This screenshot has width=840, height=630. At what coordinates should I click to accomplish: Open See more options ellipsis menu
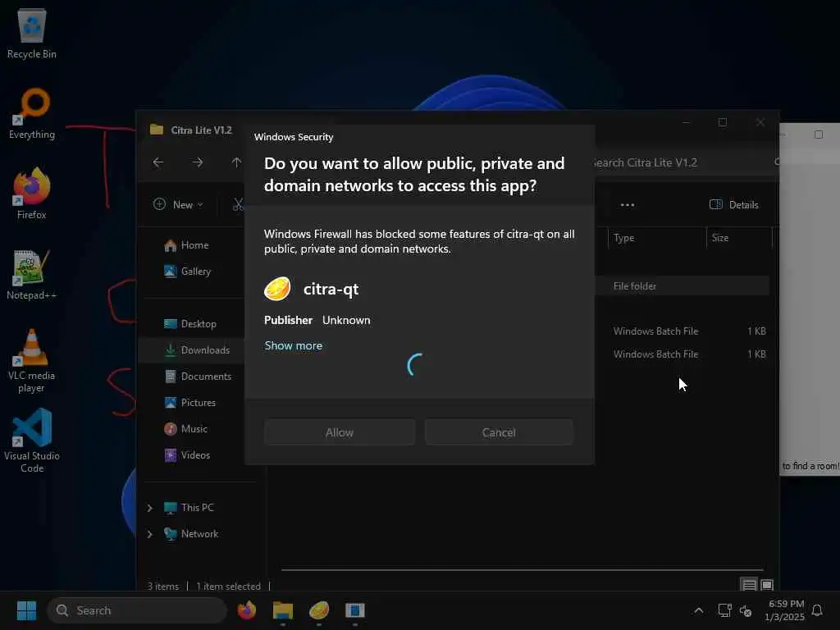point(628,204)
